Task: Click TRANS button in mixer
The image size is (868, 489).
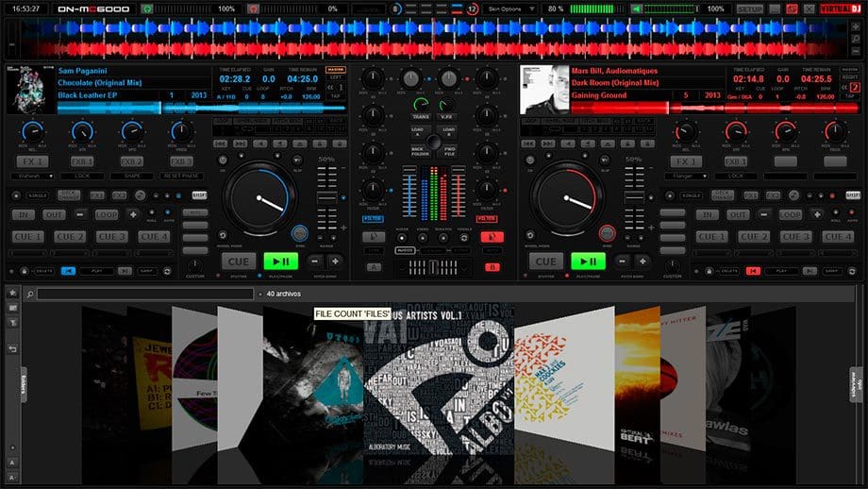Action: (x=421, y=117)
